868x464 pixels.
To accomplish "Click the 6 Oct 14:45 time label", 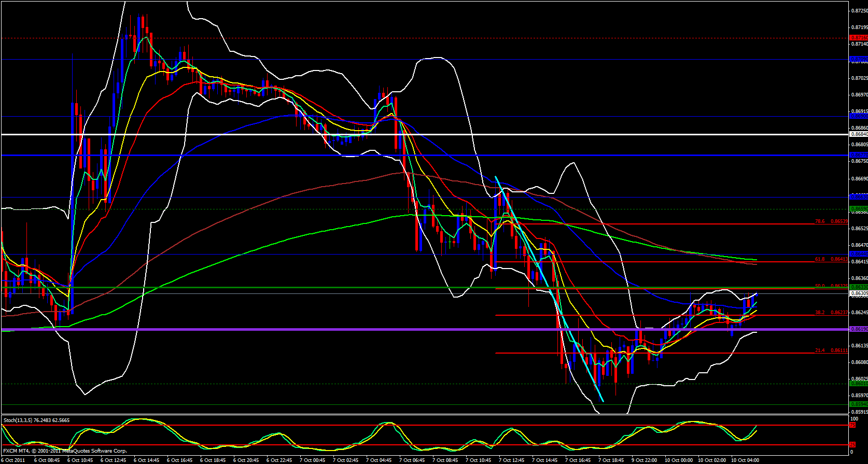I will (x=147, y=460).
